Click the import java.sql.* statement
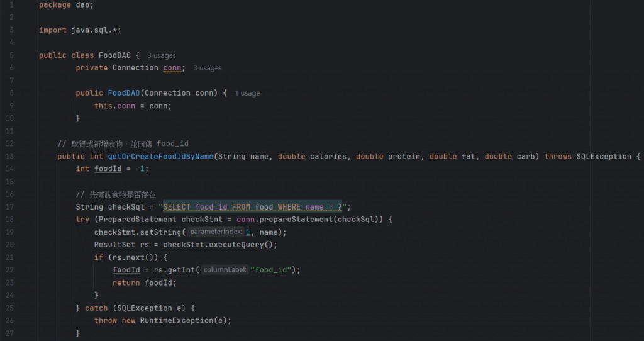Viewport: 644px width, 341px height. (x=80, y=30)
